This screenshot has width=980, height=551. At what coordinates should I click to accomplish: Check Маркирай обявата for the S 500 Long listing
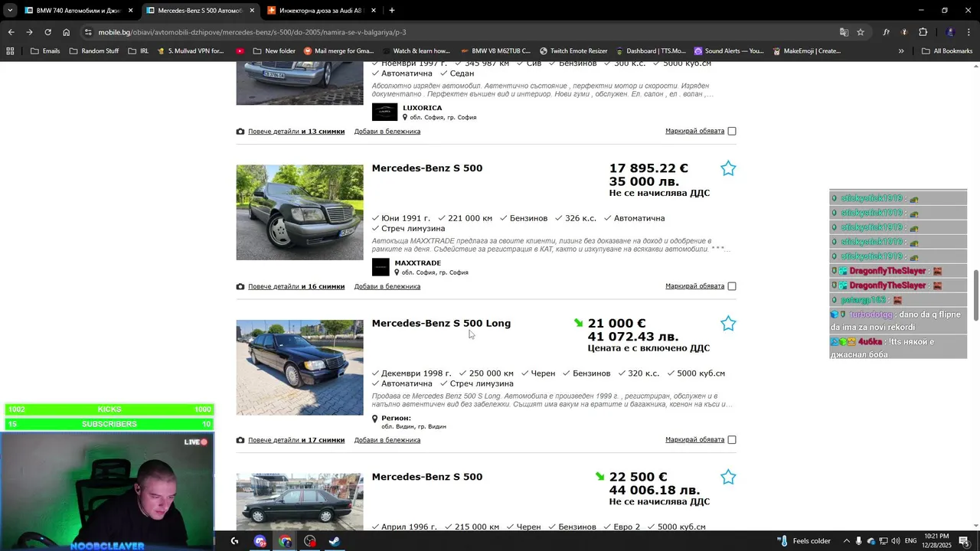coord(732,439)
